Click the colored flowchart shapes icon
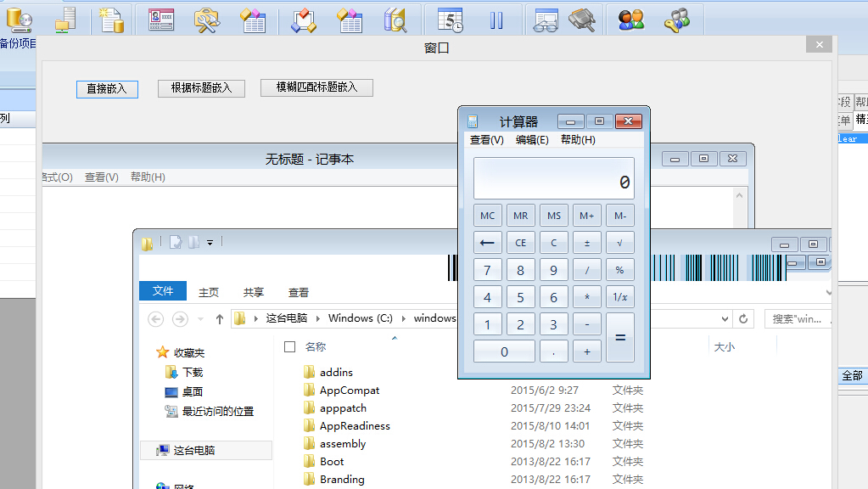The image size is (868, 489). pos(304,20)
